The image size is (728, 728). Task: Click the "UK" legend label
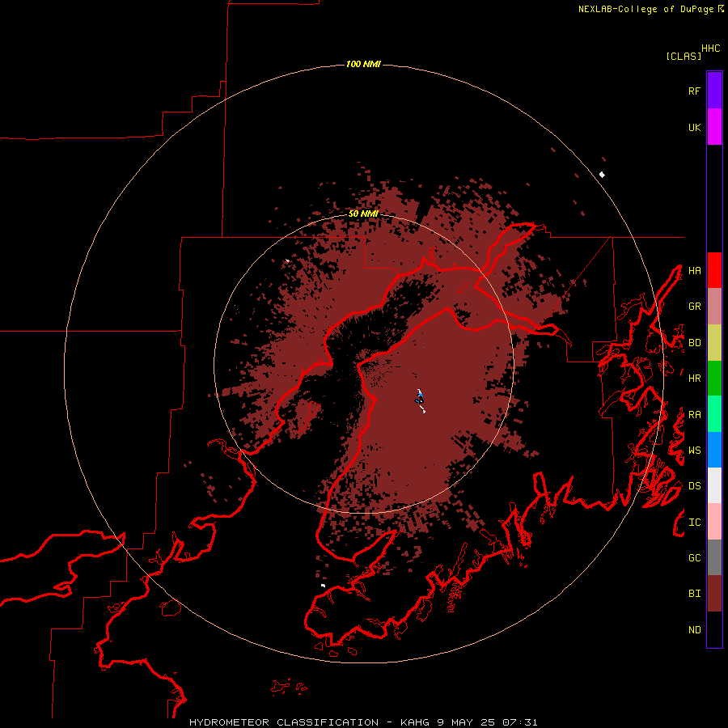point(695,127)
